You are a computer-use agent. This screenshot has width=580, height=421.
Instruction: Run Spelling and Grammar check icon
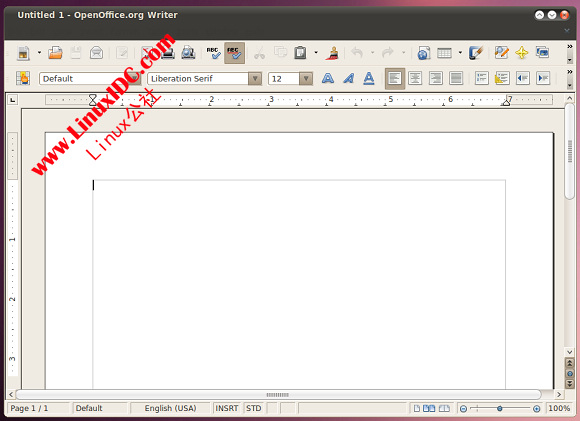[x=214, y=53]
